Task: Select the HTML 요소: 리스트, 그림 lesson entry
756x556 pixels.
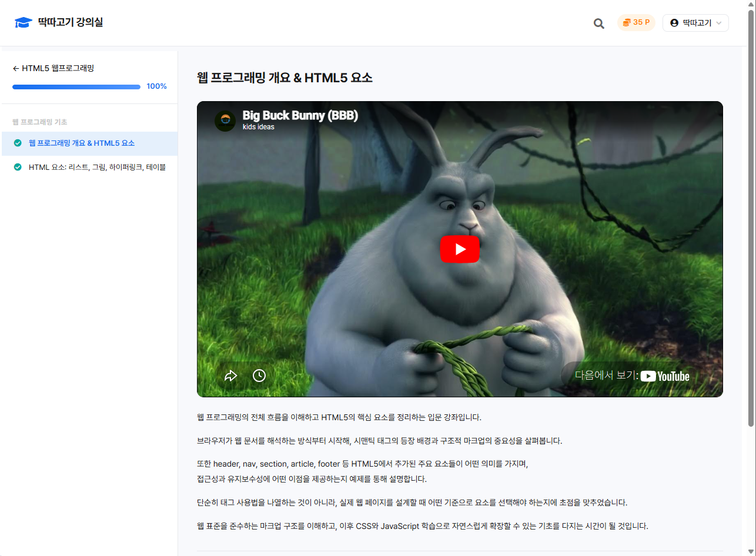Action: [97, 167]
